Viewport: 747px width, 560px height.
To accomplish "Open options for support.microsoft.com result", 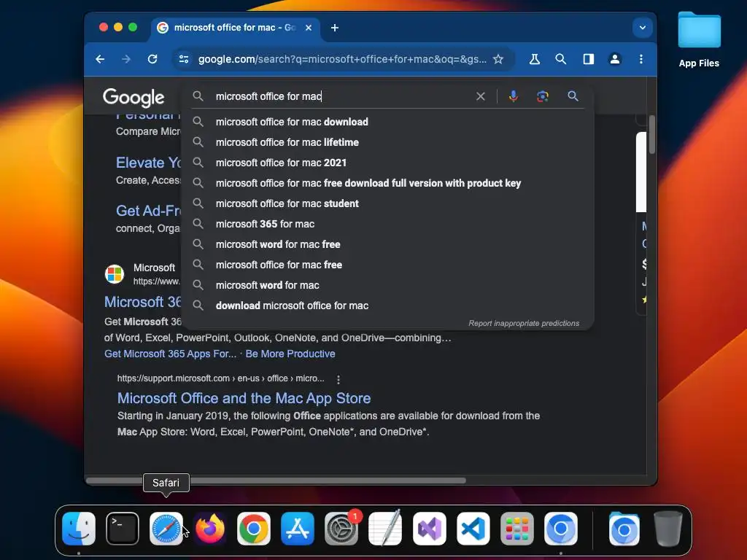I will click(338, 379).
